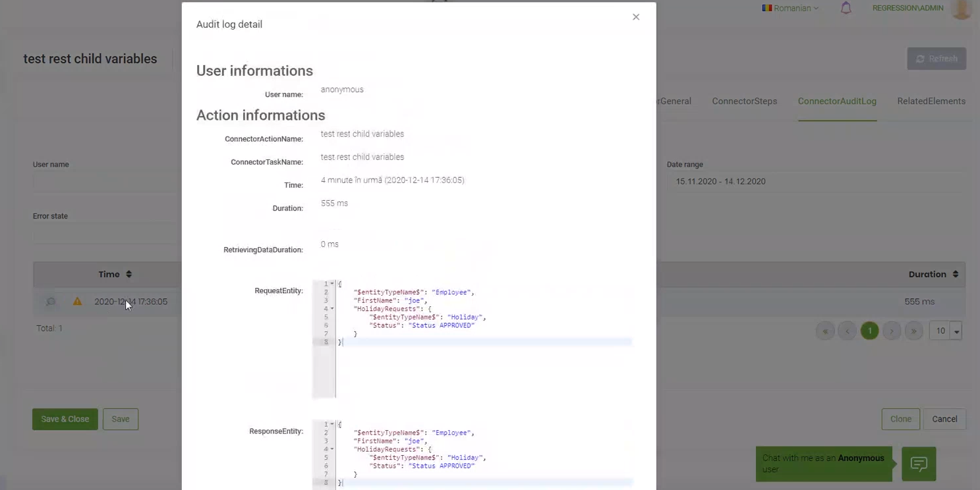Open the chat widget icon

tap(919, 464)
